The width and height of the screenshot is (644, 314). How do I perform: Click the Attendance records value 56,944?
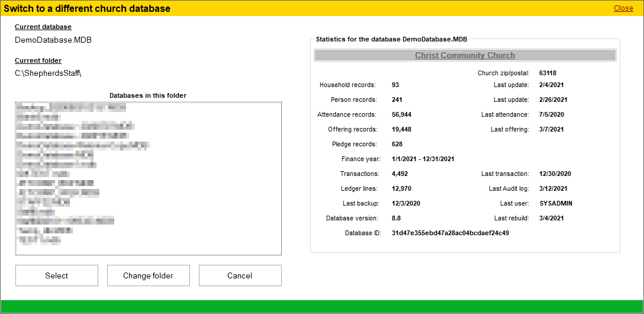pos(401,114)
